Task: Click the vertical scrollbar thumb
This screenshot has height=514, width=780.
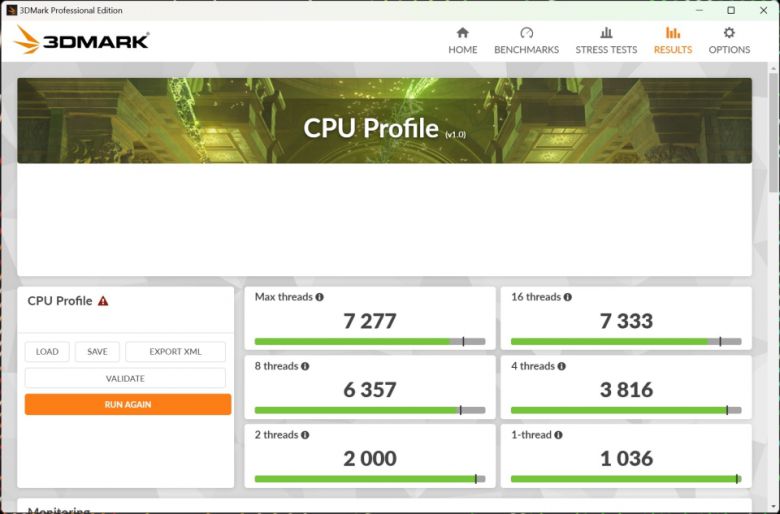Action: point(773,132)
